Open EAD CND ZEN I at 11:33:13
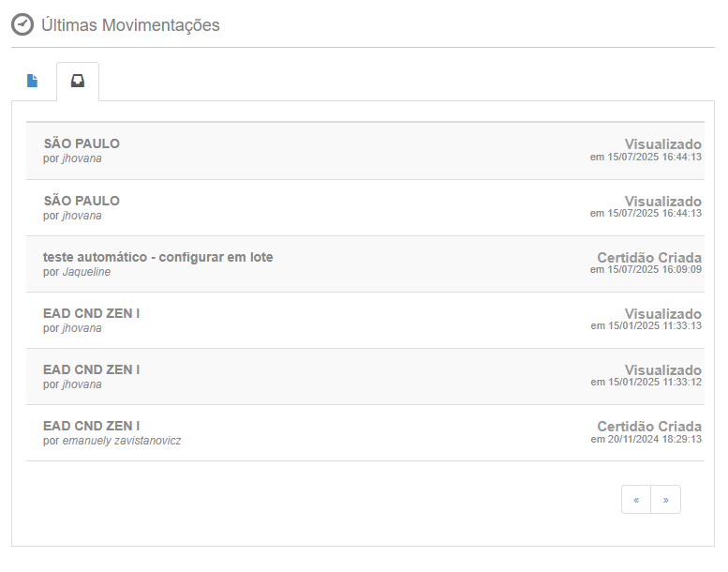This screenshot has height=572, width=728. [x=92, y=313]
